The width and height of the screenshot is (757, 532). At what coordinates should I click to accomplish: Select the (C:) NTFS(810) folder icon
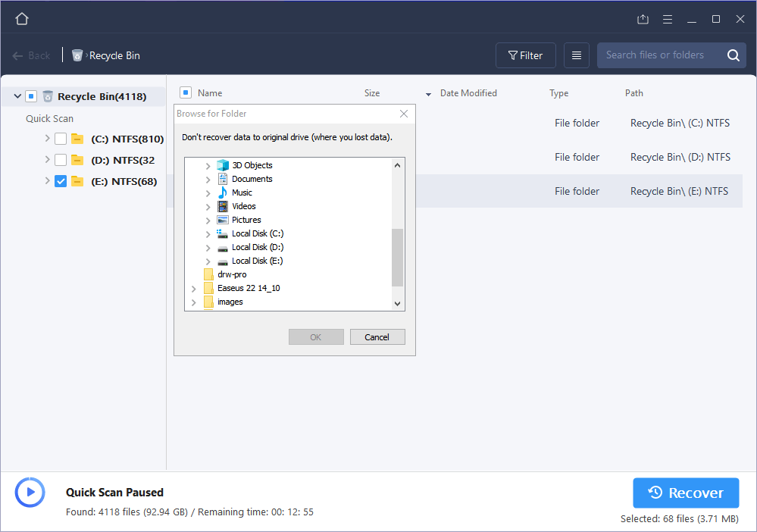click(77, 139)
